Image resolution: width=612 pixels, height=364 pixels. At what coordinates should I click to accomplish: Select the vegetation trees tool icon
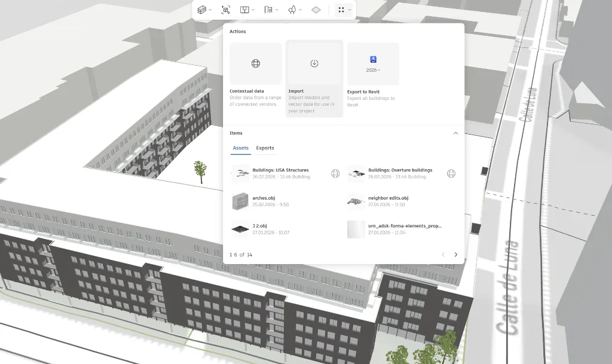(x=292, y=10)
